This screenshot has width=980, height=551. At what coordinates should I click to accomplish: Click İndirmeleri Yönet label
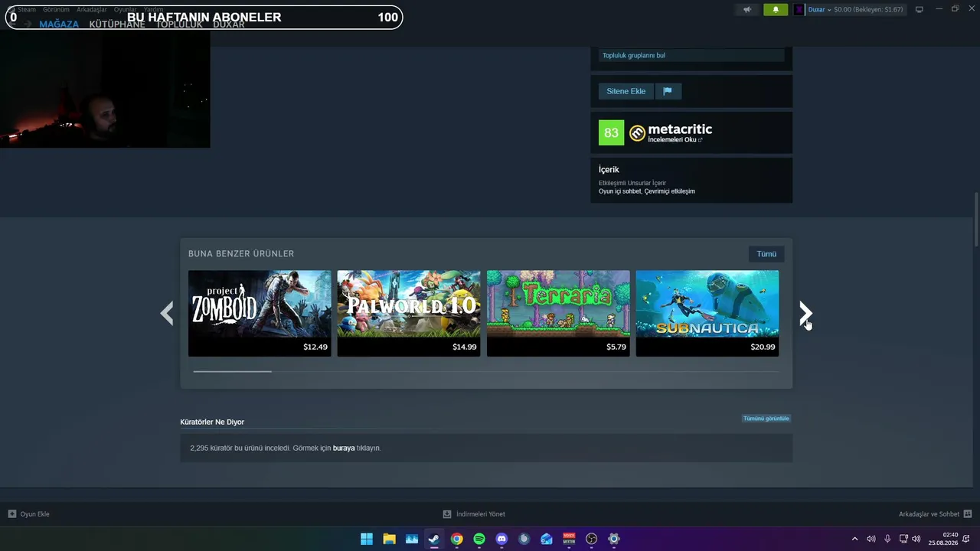point(481,514)
